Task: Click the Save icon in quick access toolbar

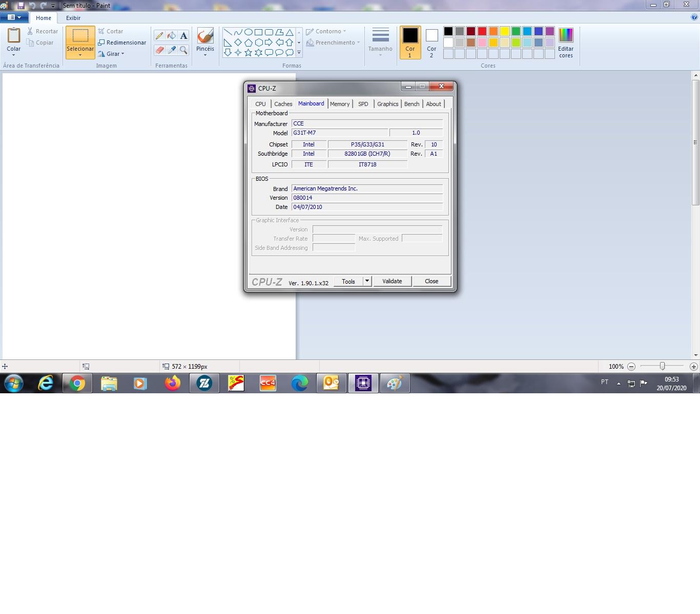Action: pos(21,5)
